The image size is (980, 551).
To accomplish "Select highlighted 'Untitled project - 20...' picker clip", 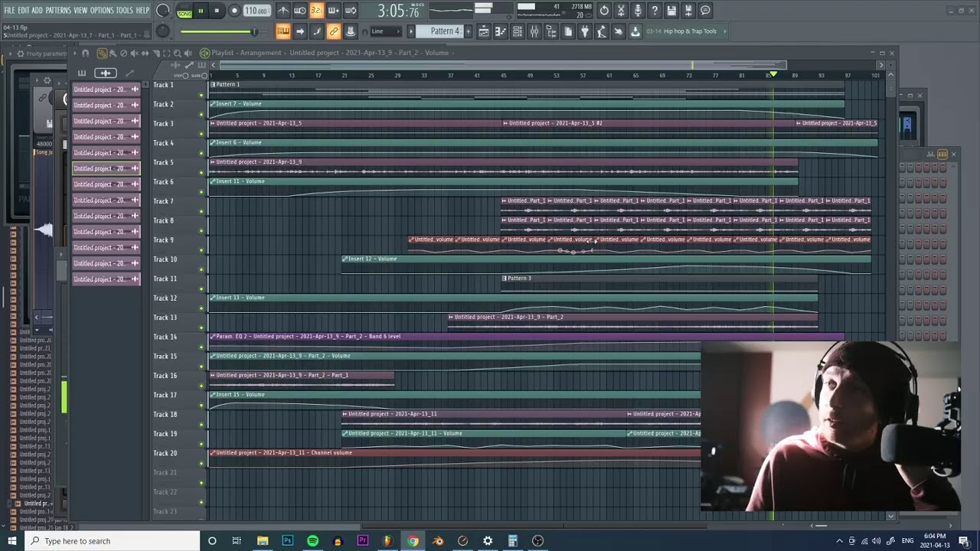I will [x=106, y=168].
